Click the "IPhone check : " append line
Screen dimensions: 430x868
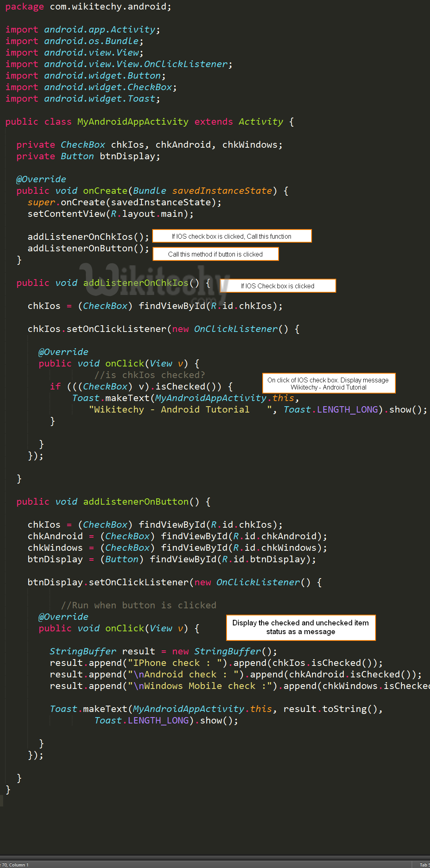point(216,663)
